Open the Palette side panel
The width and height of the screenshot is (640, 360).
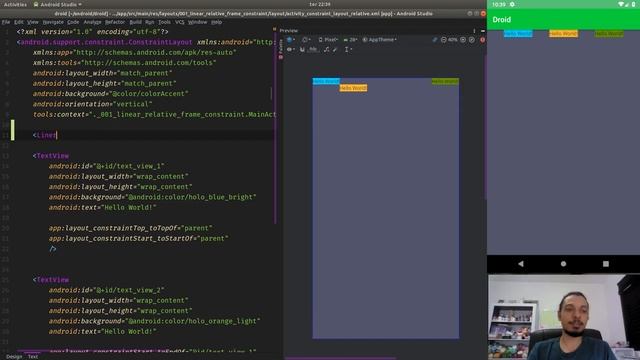[x=280, y=49]
